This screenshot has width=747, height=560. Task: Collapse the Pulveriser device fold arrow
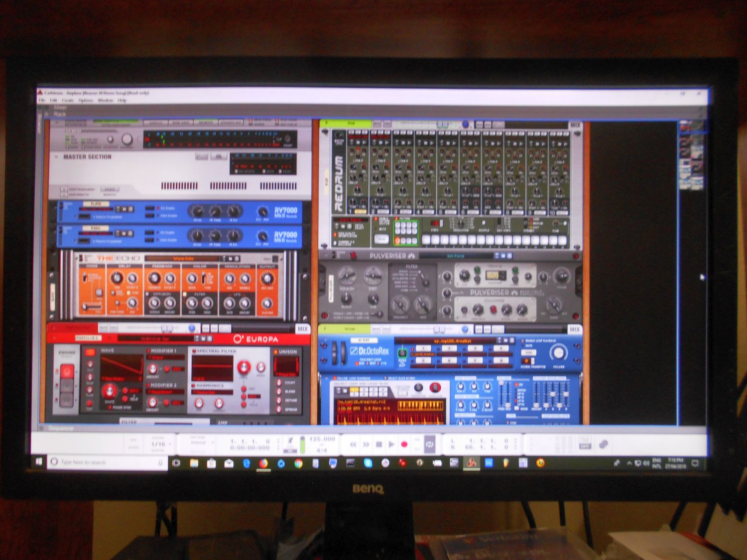326,255
